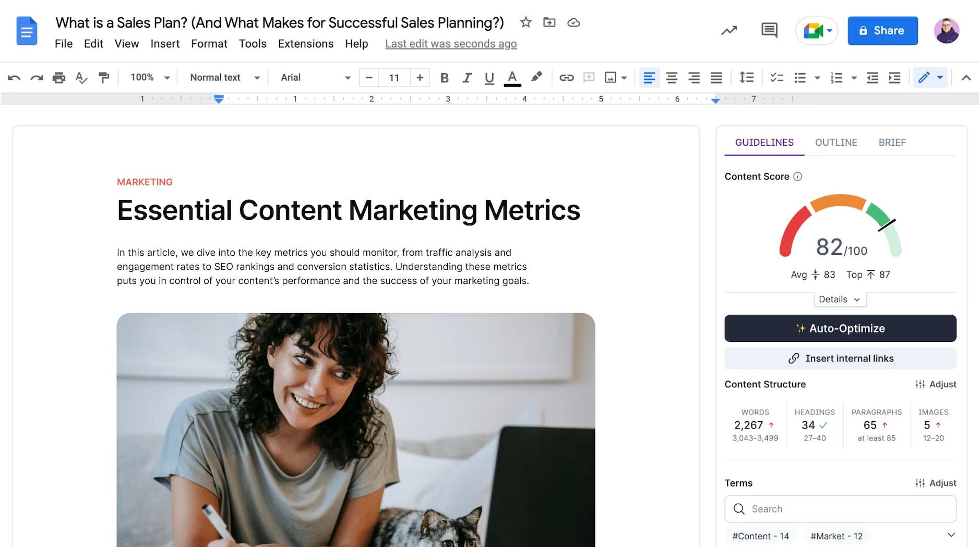Click the Insert internal links button

(x=840, y=358)
